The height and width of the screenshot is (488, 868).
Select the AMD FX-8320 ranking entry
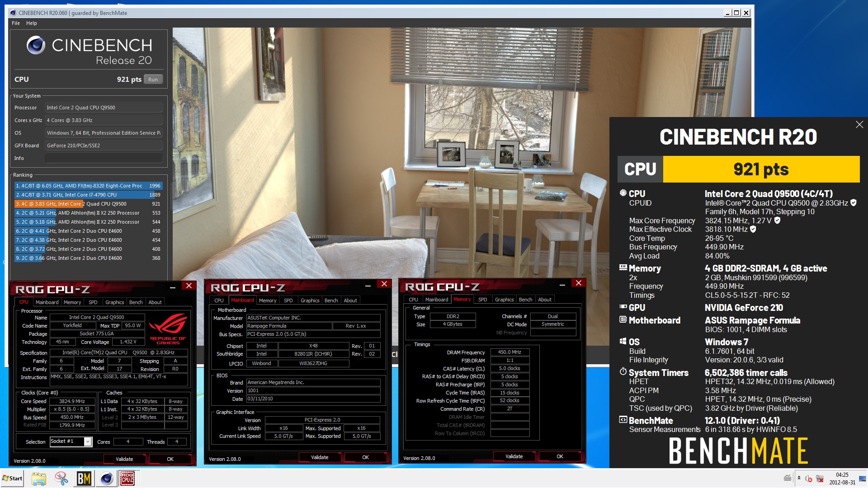pos(88,186)
